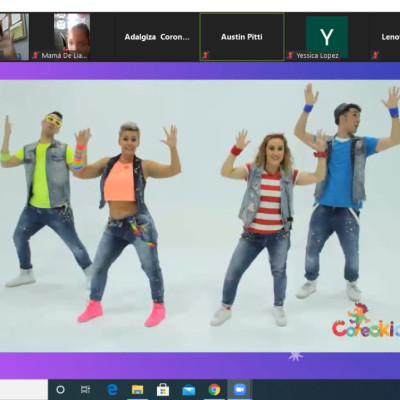
Task: Click the CoreoKids logo in shared video
Action: pyautogui.click(x=366, y=321)
